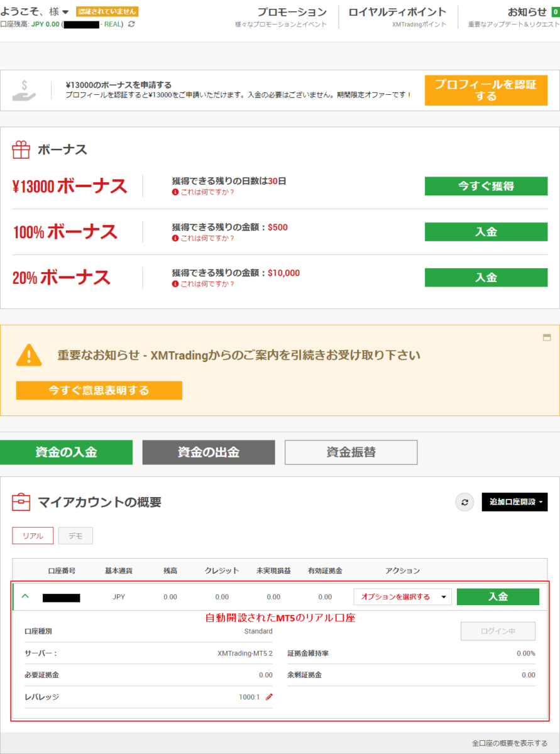560x754 pixels.
Task: Click the 資金振替 button
Action: 351,452
